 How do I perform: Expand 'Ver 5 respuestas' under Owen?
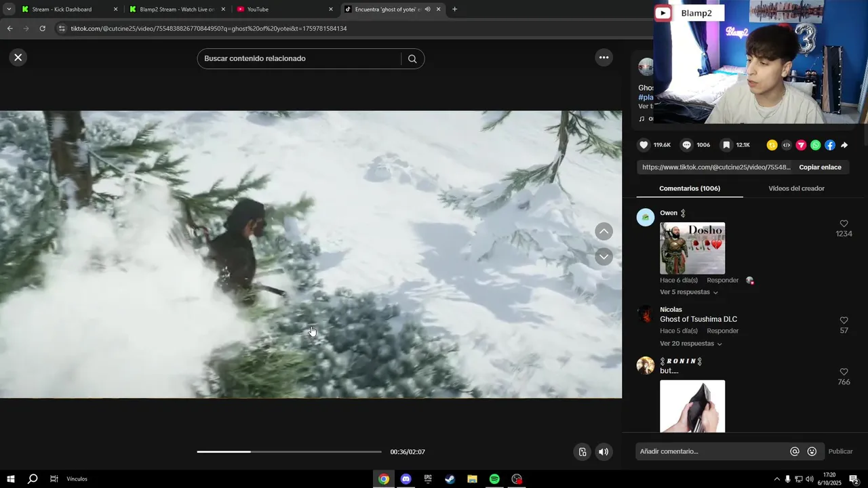click(x=689, y=292)
